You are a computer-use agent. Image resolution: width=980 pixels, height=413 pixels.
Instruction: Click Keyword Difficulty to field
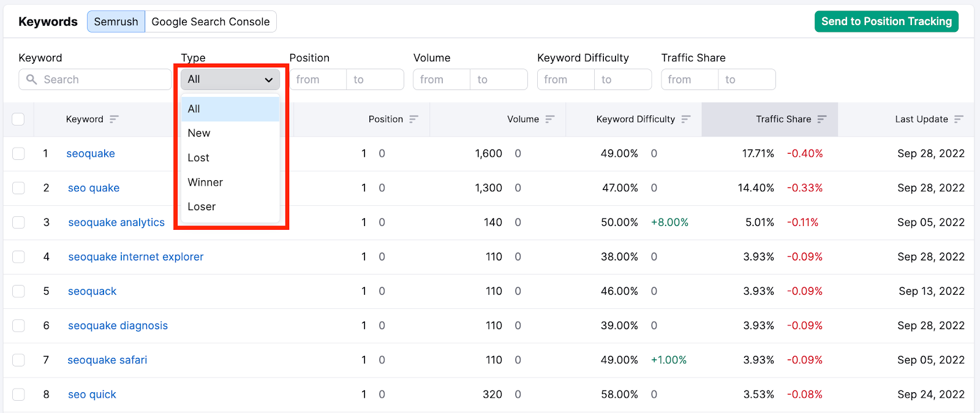click(623, 79)
